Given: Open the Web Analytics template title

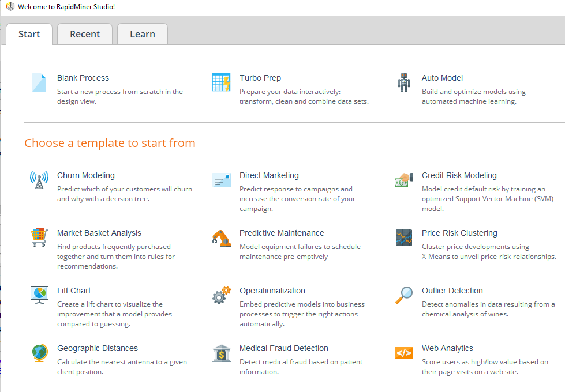Looking at the screenshot, I should [447, 348].
